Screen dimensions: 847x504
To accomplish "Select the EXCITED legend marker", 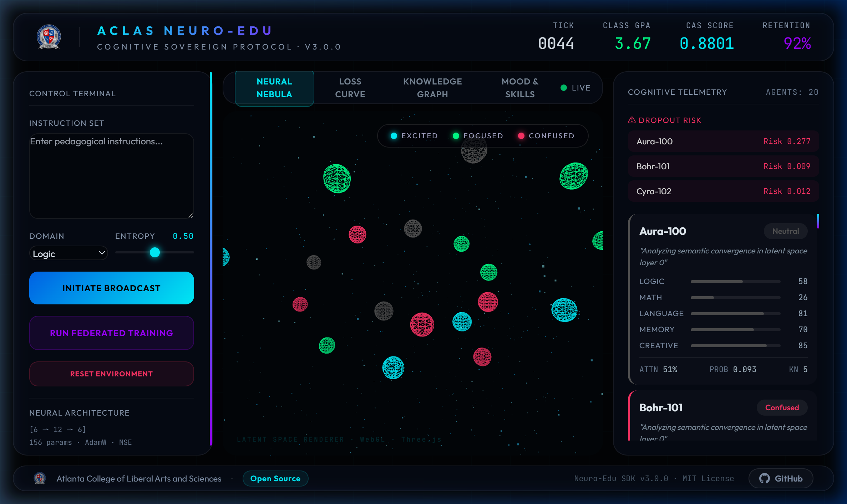I will point(394,136).
